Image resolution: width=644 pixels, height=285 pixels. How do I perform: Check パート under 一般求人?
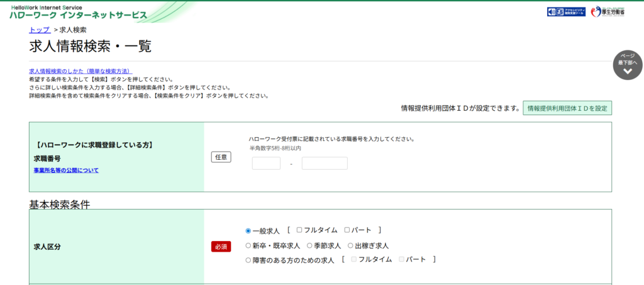click(x=347, y=230)
